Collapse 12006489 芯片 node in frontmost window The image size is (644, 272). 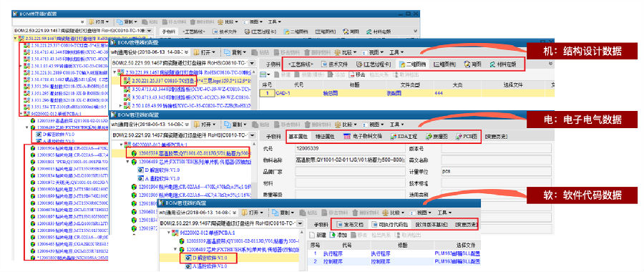pyautogui.click(x=176, y=249)
